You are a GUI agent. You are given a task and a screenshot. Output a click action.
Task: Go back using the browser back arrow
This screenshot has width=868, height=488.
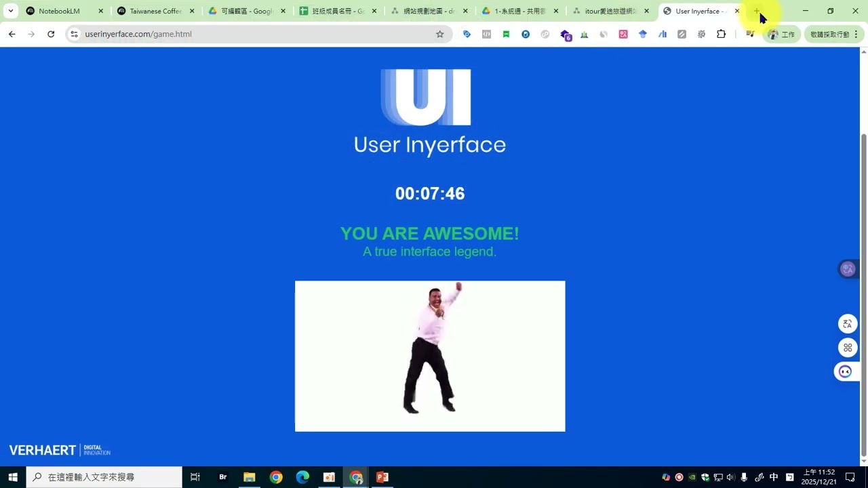[x=12, y=34]
